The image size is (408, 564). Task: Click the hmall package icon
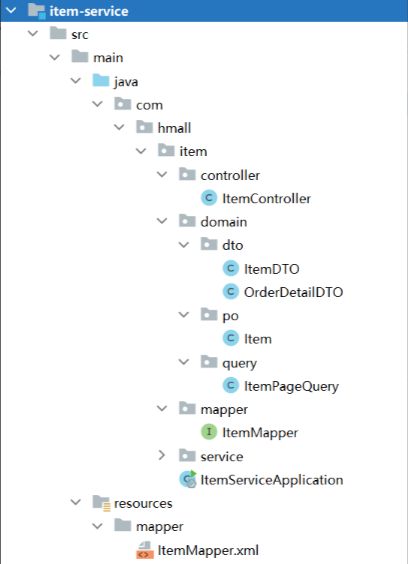coord(144,127)
